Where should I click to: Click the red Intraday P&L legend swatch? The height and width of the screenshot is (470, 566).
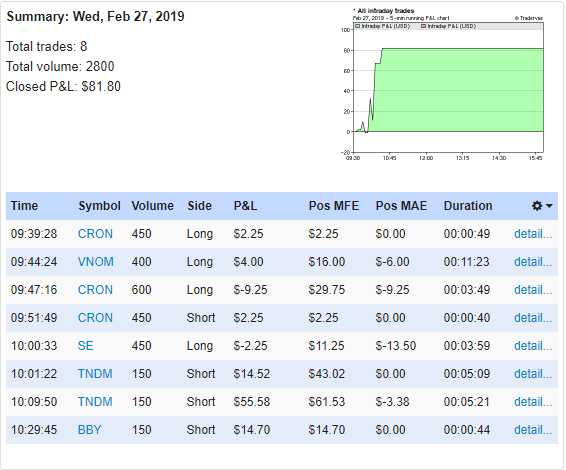click(424, 26)
